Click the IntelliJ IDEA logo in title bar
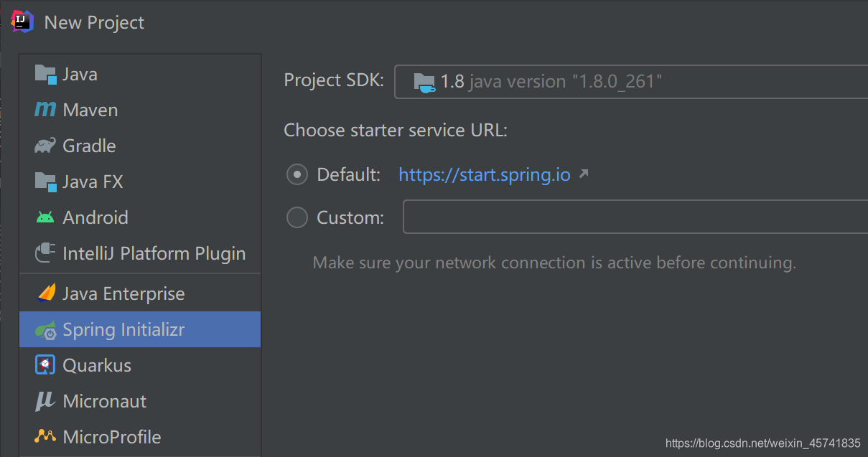This screenshot has width=868, height=457. point(22,22)
